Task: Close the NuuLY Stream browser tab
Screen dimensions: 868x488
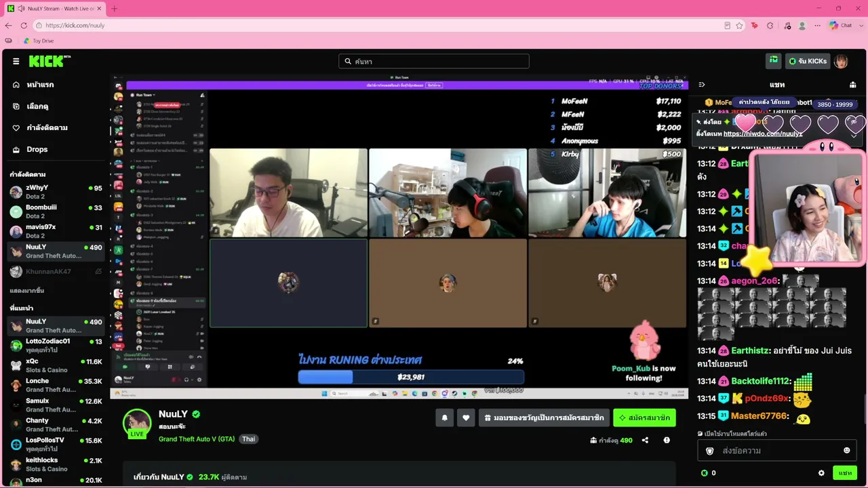Action: [99, 9]
